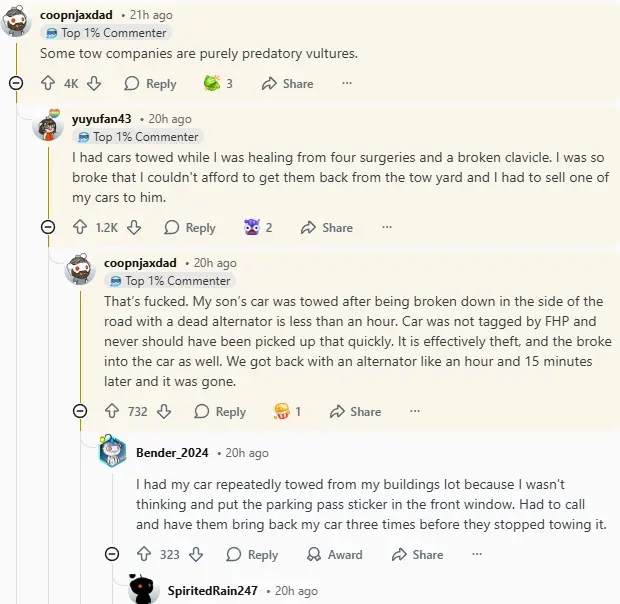
Task: Collapse yuyufan43's comment thread
Action: [x=48, y=228]
